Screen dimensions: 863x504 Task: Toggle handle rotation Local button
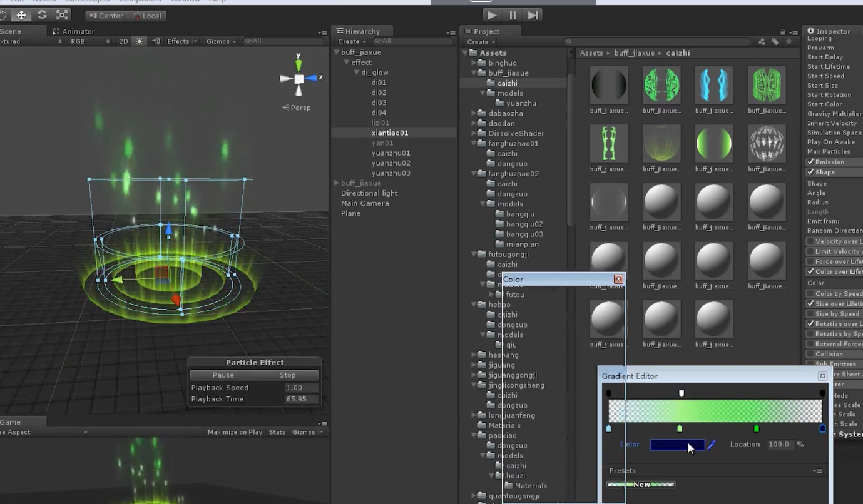pyautogui.click(x=145, y=16)
